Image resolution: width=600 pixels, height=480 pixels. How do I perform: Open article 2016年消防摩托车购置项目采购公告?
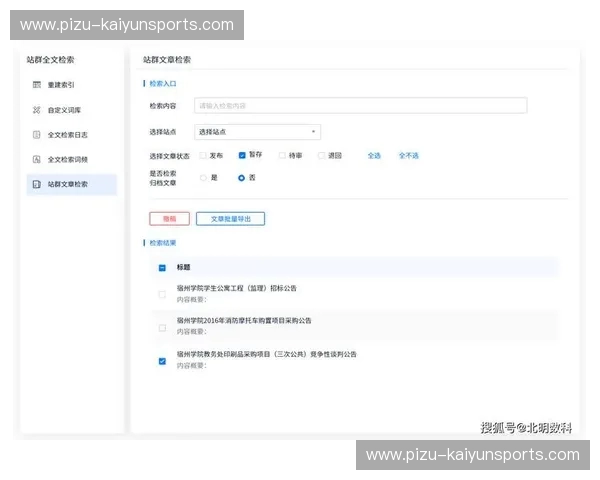pos(244,320)
